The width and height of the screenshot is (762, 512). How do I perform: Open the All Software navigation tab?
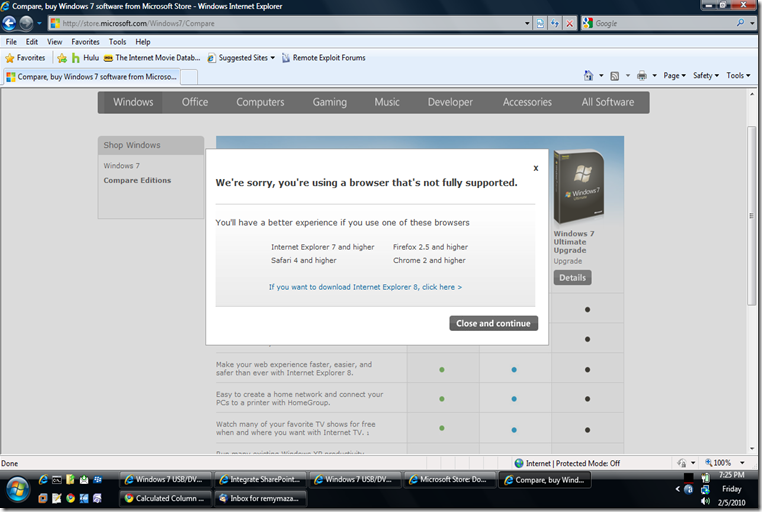coord(608,102)
